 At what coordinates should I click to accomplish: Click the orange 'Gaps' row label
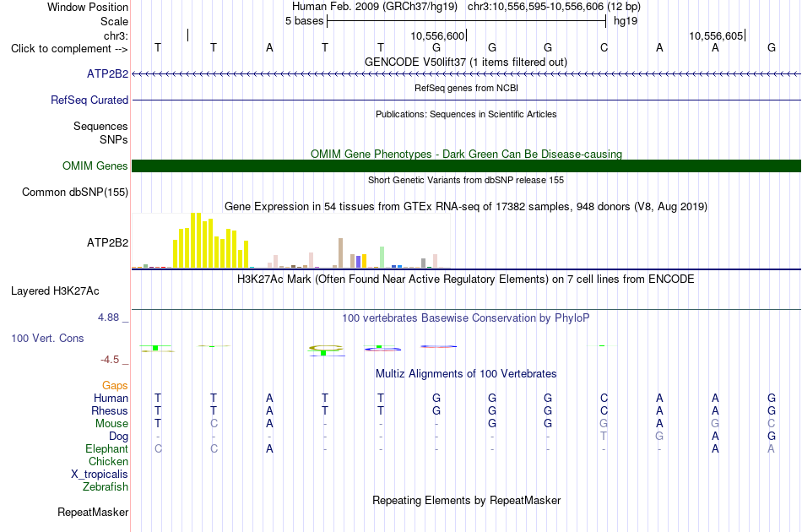[x=115, y=385]
